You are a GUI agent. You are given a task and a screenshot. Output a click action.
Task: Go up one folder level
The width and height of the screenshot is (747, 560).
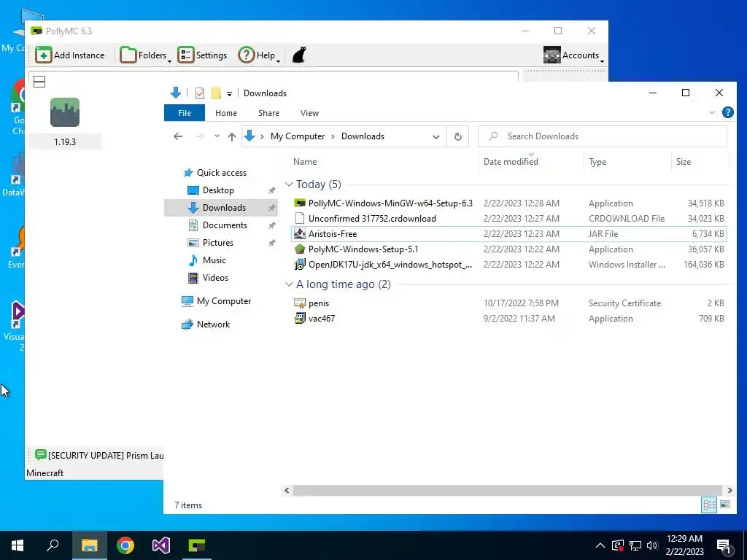click(232, 136)
